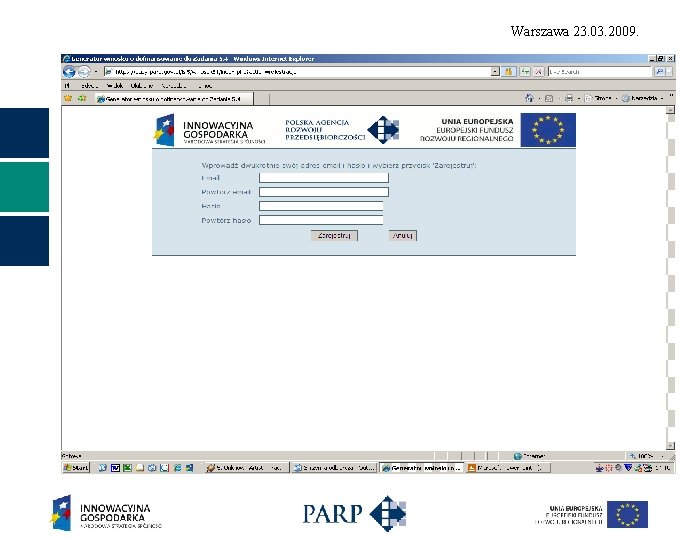Open the Edycja menu
The height and width of the screenshot is (539, 700).
click(x=89, y=85)
